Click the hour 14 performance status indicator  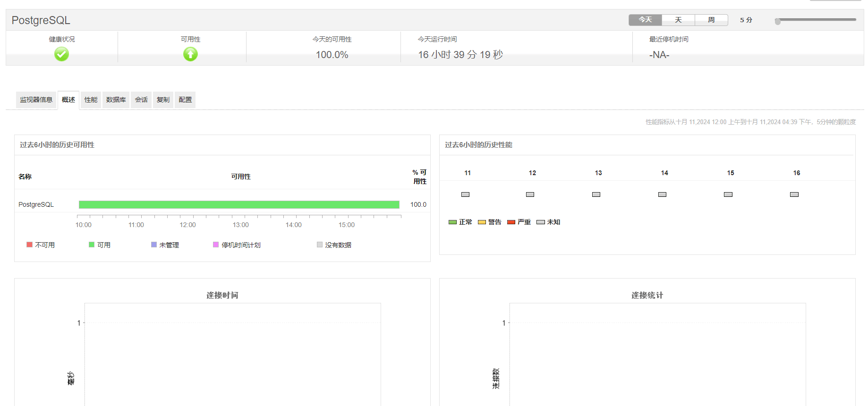662,195
